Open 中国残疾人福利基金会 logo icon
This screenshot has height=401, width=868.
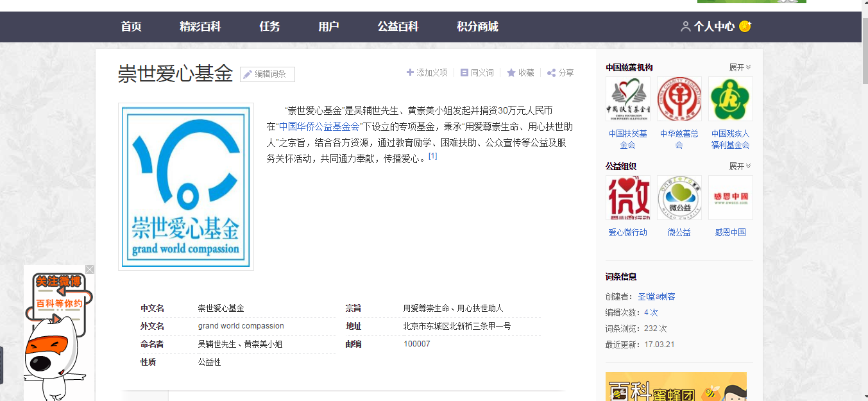click(730, 99)
